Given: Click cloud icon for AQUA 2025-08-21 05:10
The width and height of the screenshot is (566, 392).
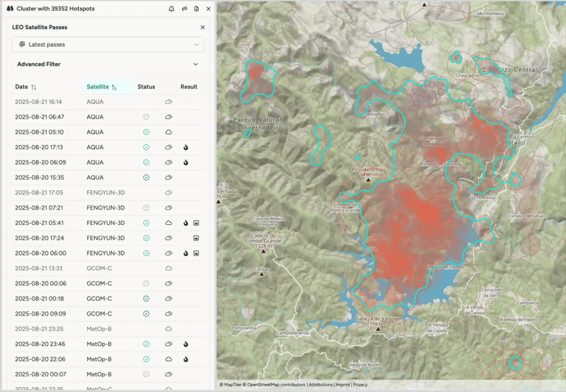Looking at the screenshot, I should coord(168,132).
